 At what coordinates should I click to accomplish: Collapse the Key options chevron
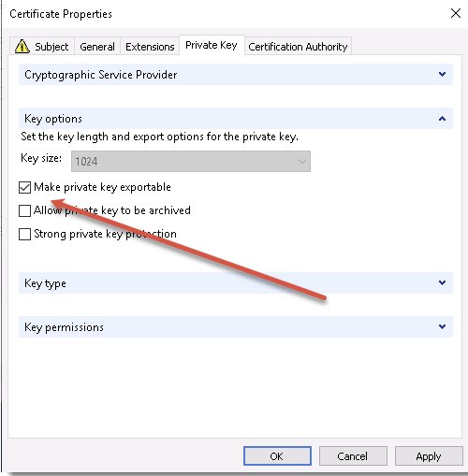(x=442, y=119)
